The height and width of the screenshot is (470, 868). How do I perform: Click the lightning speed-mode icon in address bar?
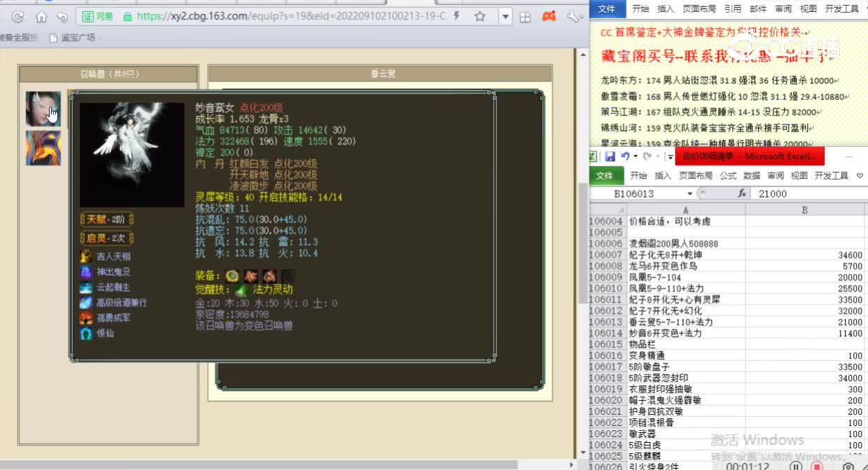[457, 16]
